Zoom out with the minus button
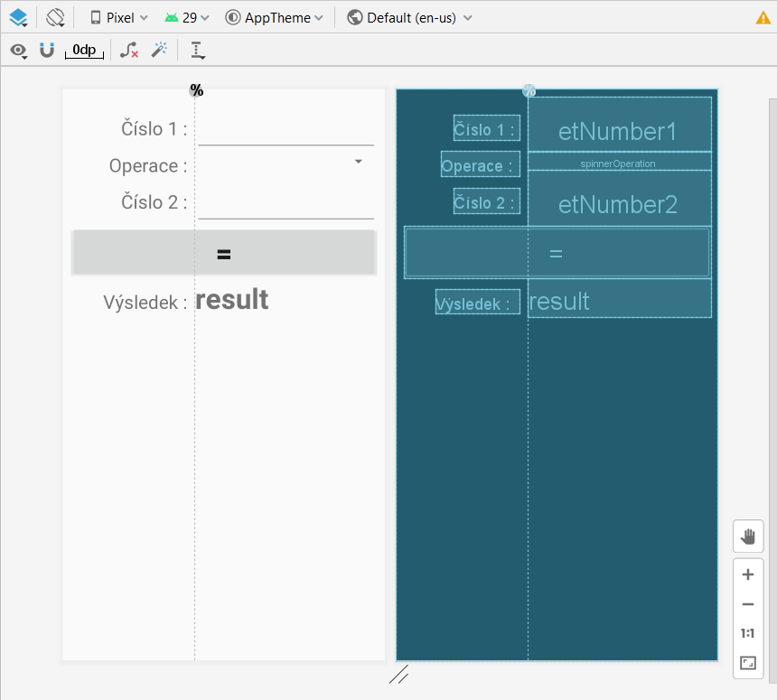 click(747, 604)
